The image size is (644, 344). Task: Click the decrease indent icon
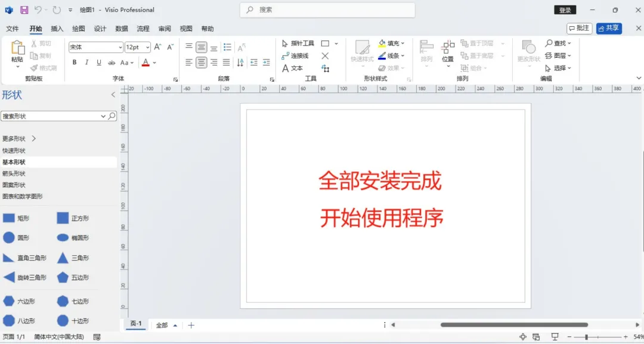pos(254,63)
